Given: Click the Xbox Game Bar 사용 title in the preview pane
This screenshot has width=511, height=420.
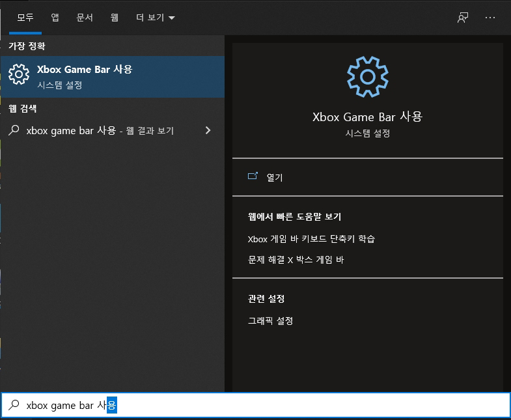Looking at the screenshot, I should 368,117.
